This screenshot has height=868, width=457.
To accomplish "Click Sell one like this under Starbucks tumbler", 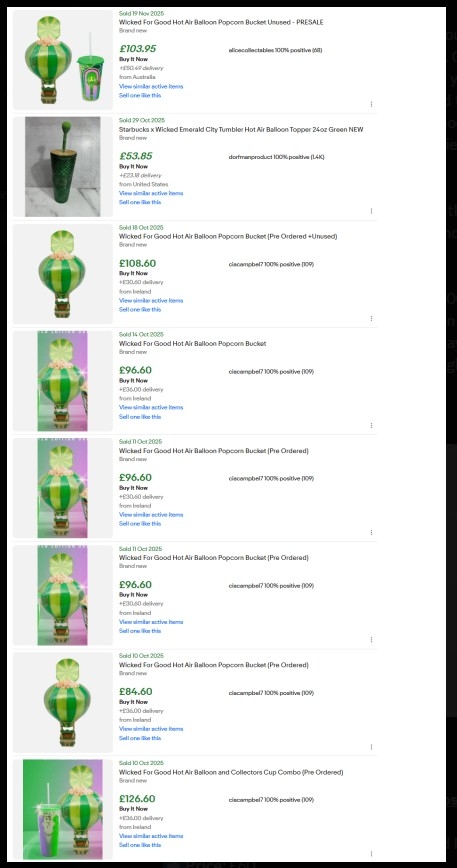I will coord(140,202).
